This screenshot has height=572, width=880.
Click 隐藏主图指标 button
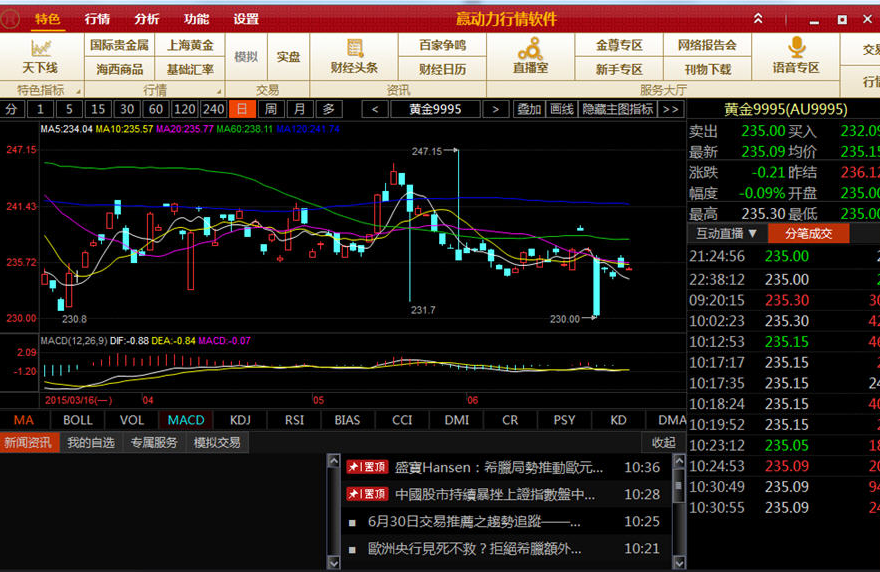(617, 109)
